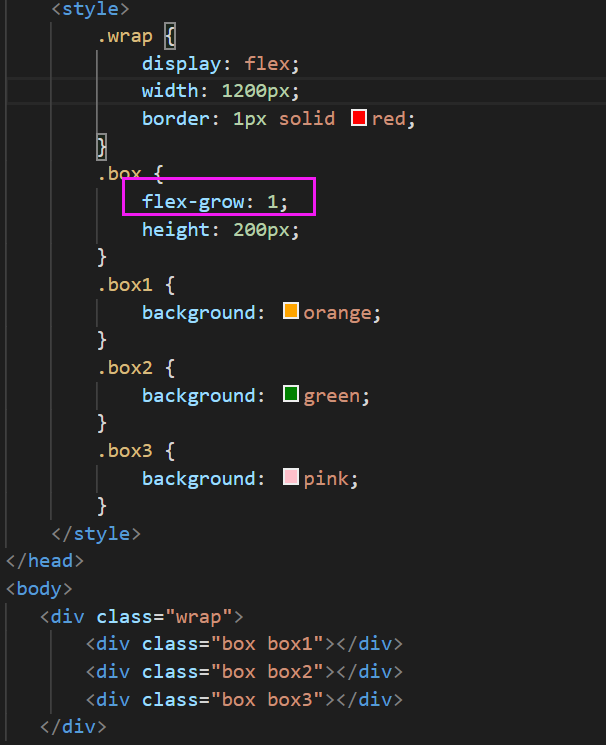Click the 'green' color value text

[332, 396]
